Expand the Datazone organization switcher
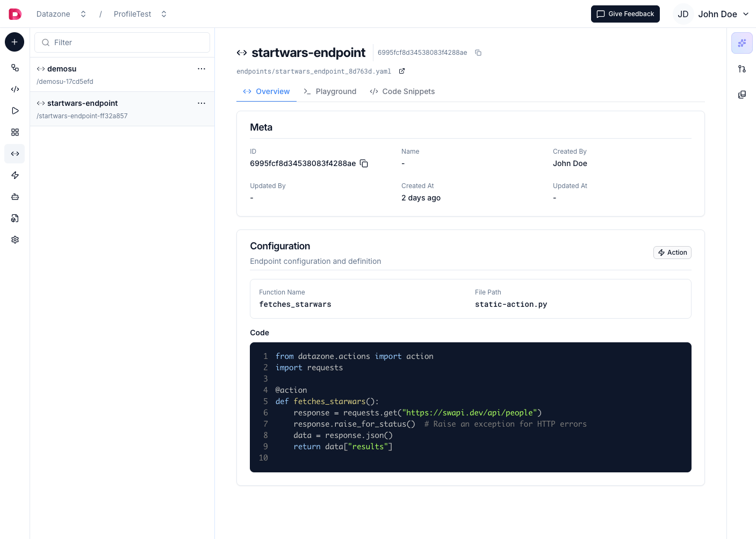This screenshot has height=539, width=756. (x=83, y=14)
